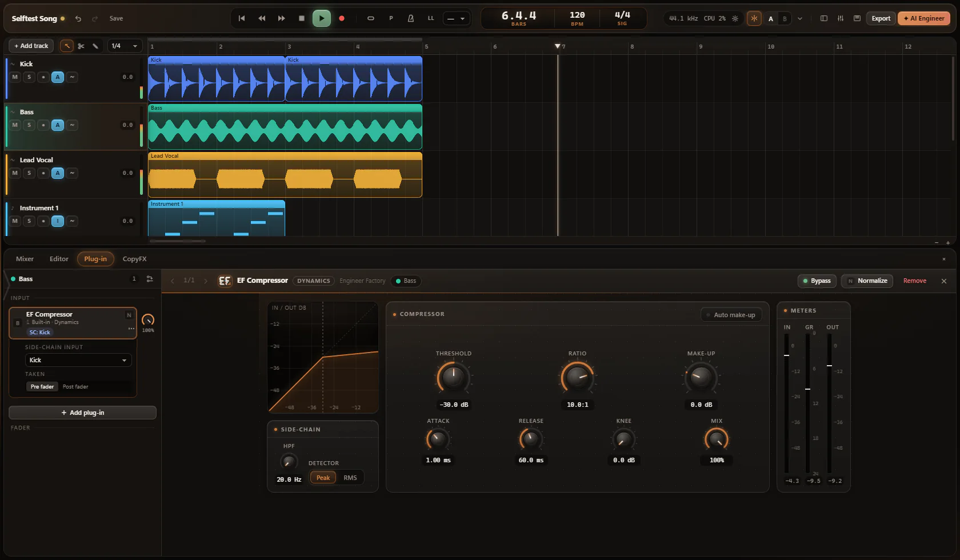
Task: Toggle the Normalize button
Action: (867, 281)
